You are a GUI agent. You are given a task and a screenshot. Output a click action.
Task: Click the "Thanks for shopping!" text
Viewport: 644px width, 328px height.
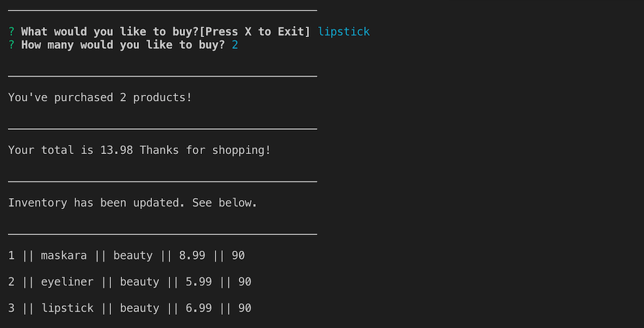pyautogui.click(x=205, y=150)
